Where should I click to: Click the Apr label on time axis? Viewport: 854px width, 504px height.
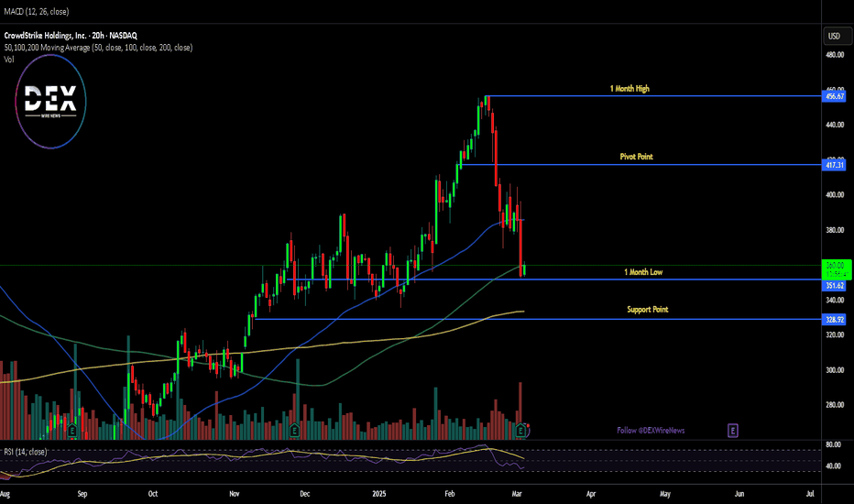pos(591,494)
